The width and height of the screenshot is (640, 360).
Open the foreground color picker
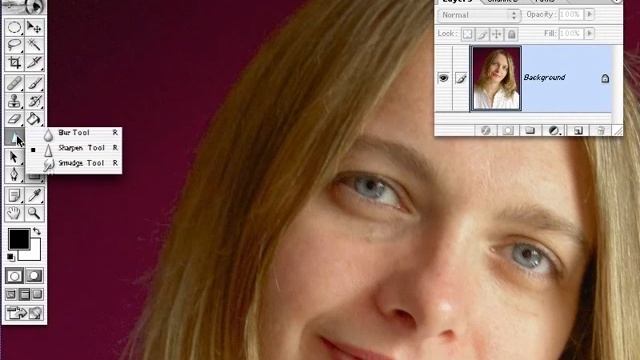tap(18, 238)
